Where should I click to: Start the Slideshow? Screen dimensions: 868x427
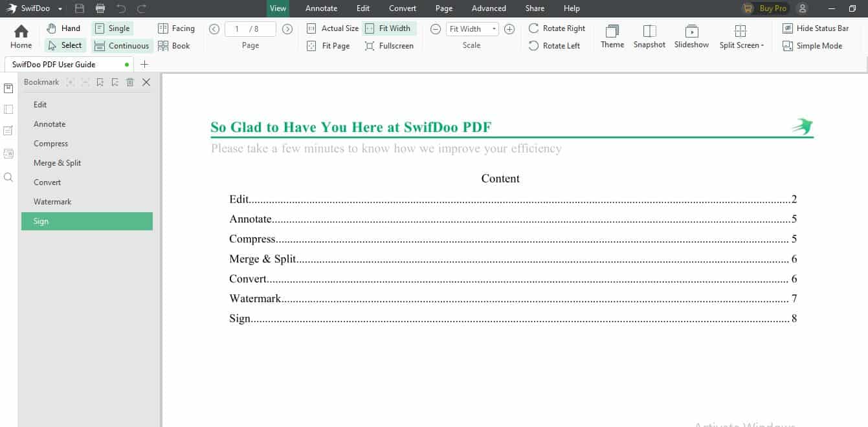(x=691, y=36)
